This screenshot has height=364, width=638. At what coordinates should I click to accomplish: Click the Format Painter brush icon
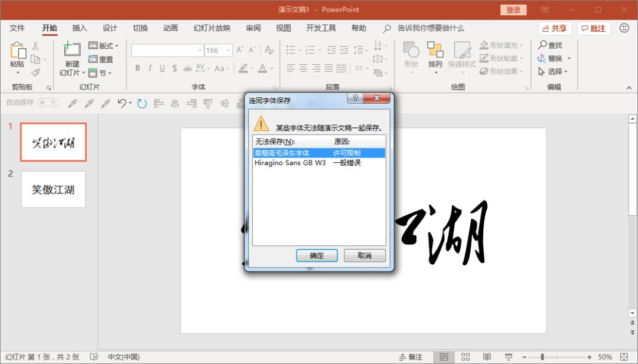(x=36, y=73)
